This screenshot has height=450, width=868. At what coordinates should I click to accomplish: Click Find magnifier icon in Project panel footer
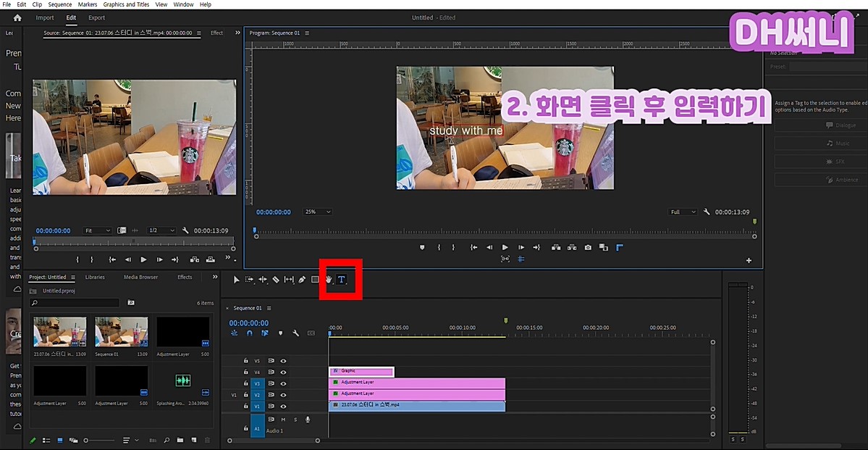coord(167,440)
